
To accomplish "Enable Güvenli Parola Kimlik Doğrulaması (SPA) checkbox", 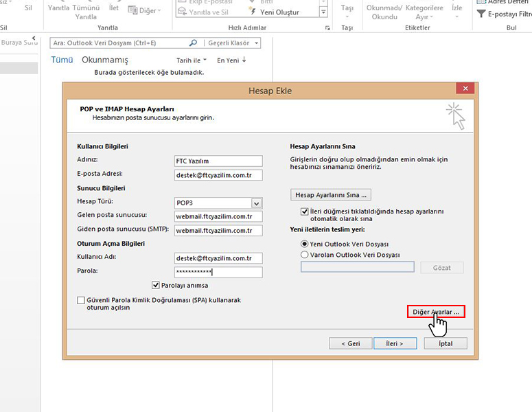I will point(82,300).
